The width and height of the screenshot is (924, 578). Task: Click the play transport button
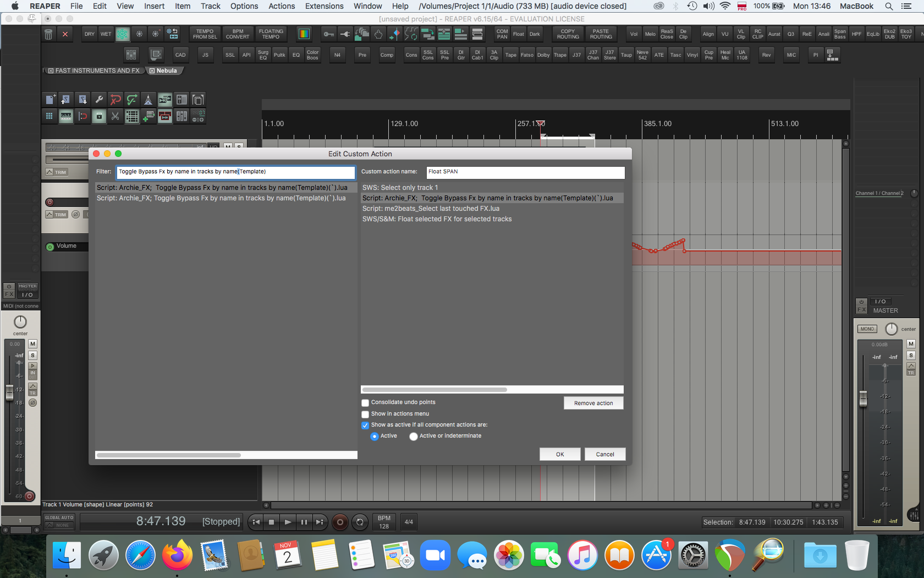[287, 522]
